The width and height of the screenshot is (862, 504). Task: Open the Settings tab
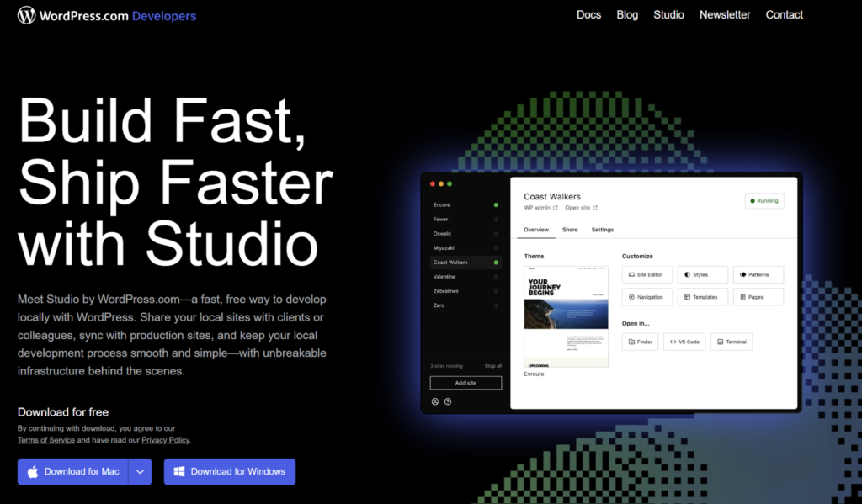pos(602,230)
